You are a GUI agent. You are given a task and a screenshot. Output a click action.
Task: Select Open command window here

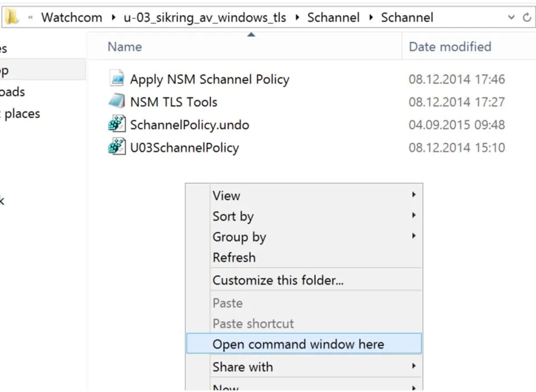coord(298,344)
